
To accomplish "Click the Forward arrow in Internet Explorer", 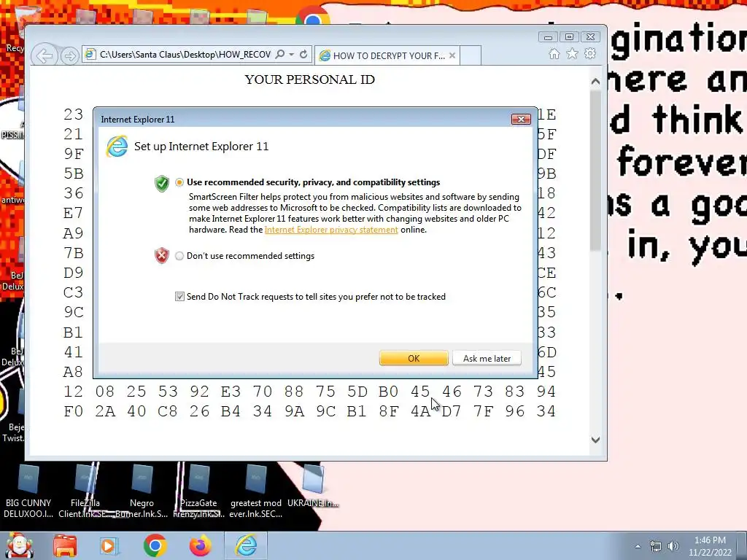I will 69,56.
